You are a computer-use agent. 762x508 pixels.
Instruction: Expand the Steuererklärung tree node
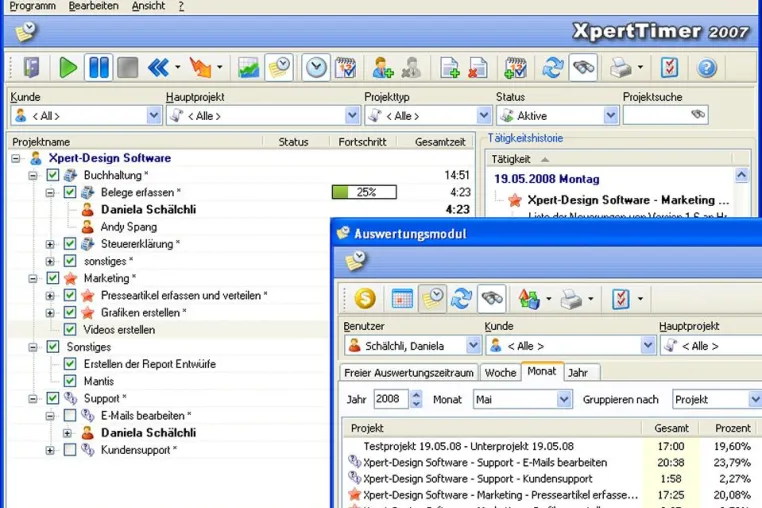pos(50,244)
